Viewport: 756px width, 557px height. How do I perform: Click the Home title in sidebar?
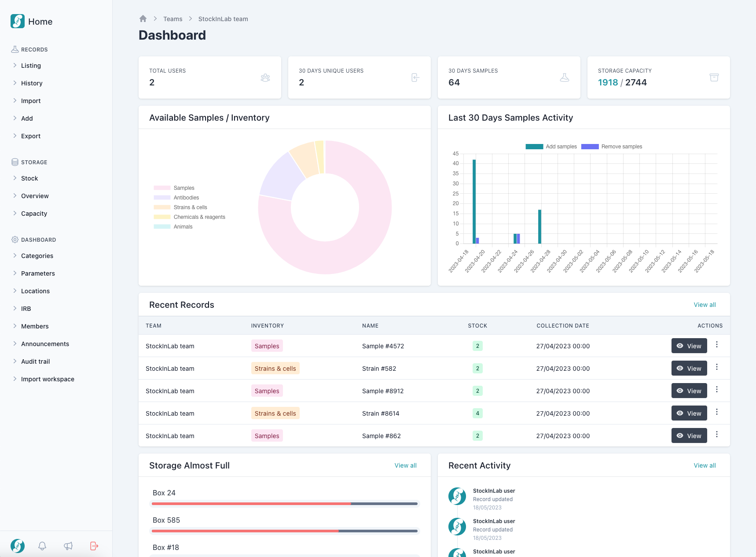click(x=40, y=22)
